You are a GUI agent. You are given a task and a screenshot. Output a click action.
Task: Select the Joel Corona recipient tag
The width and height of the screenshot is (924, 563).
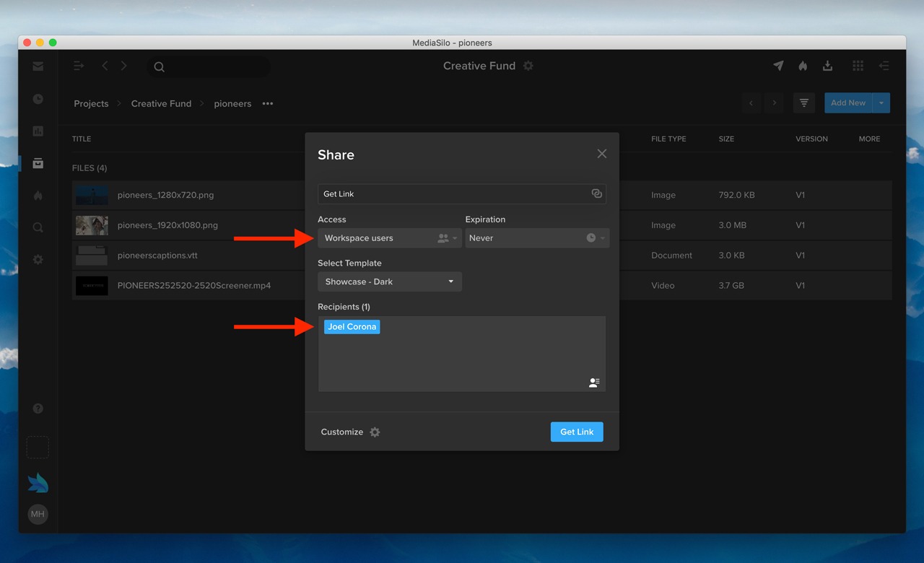pyautogui.click(x=352, y=327)
